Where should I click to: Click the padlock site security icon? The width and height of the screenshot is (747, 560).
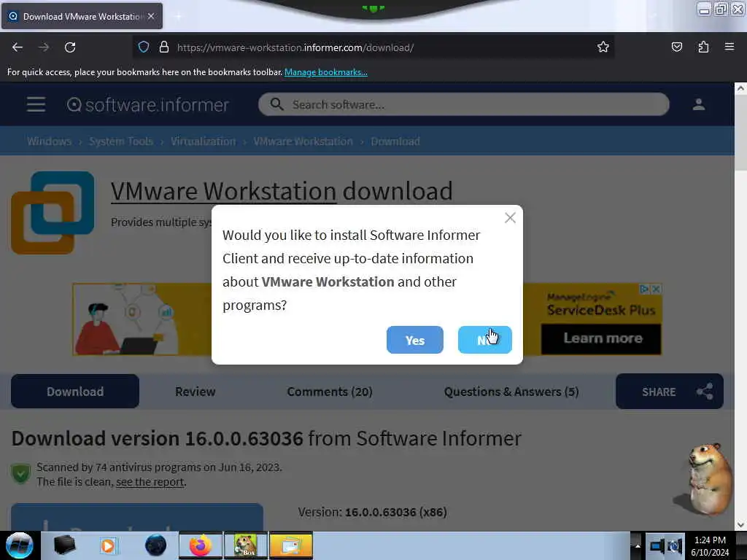164,47
